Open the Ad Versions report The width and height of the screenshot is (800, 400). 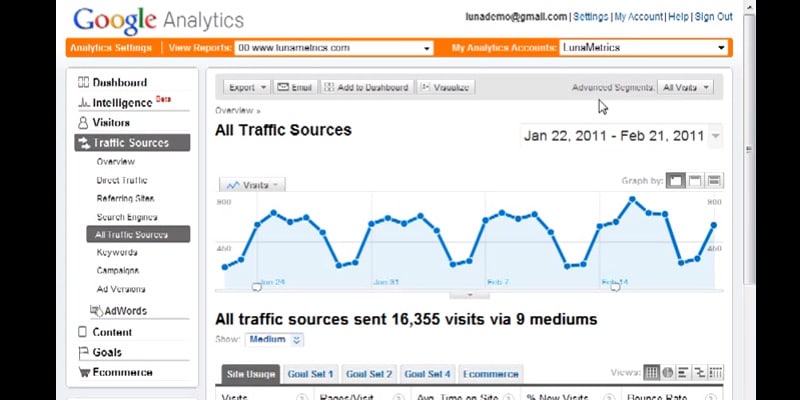click(121, 289)
